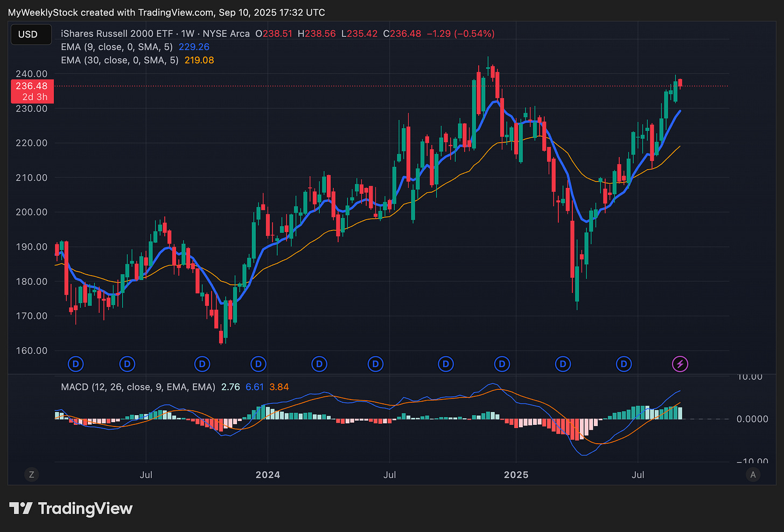Click the change value −1.29 (−0.54%)
Viewport: 784px width, 532px height.
point(460,33)
